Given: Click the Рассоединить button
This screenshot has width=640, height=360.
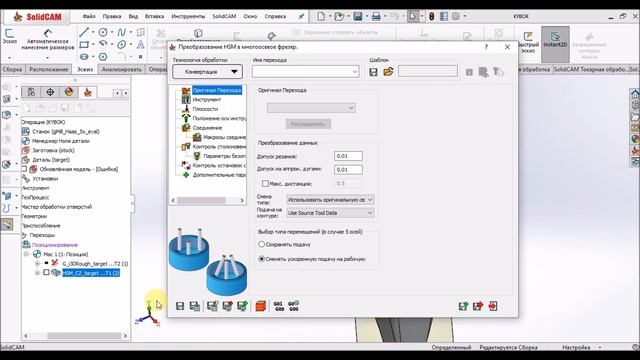Looking at the screenshot, I should [308, 124].
